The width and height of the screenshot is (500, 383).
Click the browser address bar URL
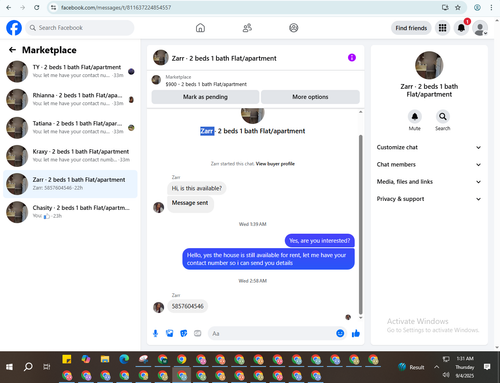pos(116,7)
